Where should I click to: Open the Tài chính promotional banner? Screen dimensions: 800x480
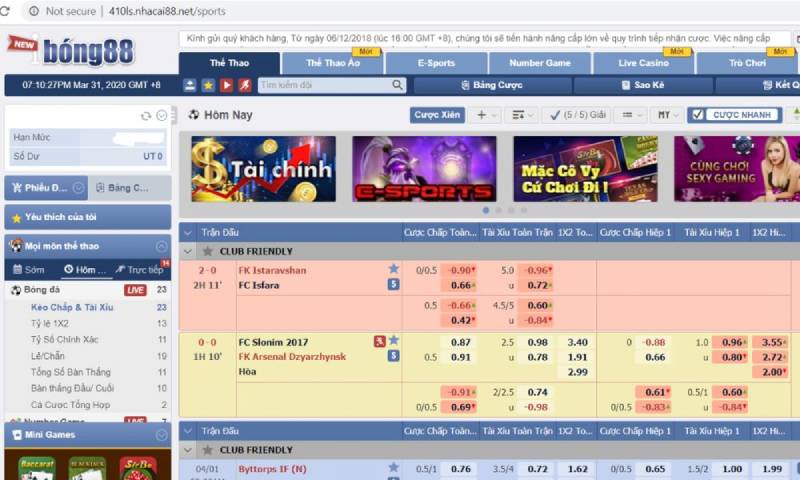pos(263,169)
